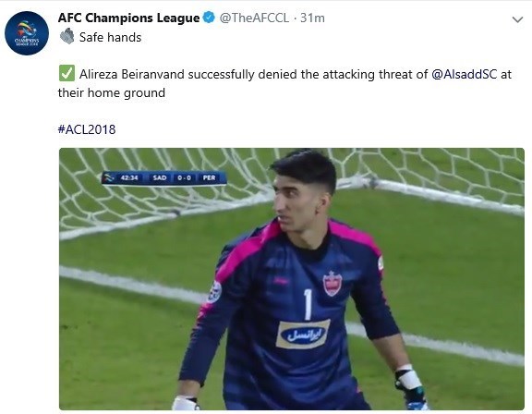Click the green check mark emoji
Screen dimensions: 532x414
(x=66, y=73)
